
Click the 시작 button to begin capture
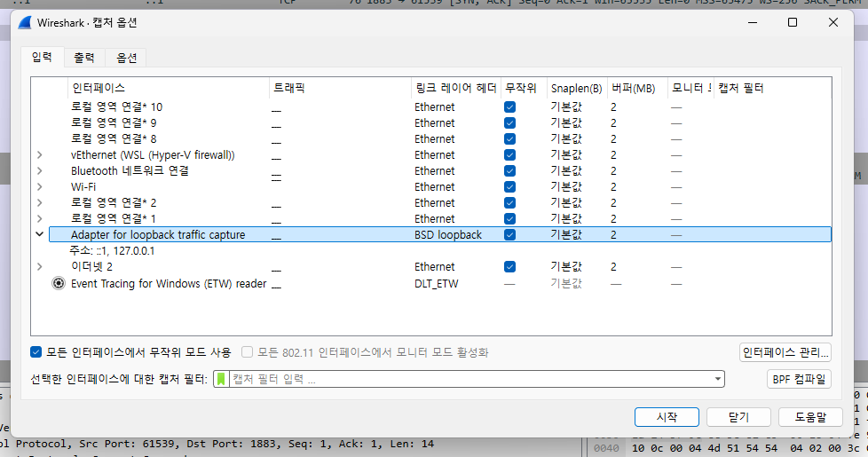point(667,417)
